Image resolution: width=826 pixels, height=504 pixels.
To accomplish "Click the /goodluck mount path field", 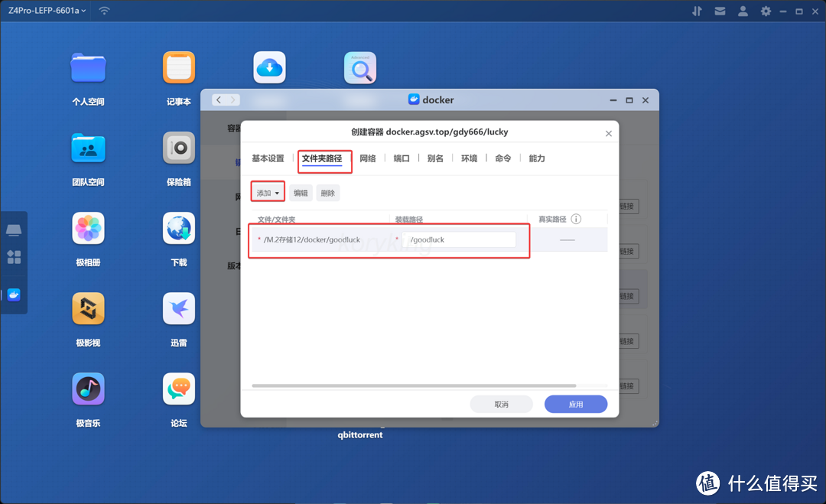I will pyautogui.click(x=459, y=239).
